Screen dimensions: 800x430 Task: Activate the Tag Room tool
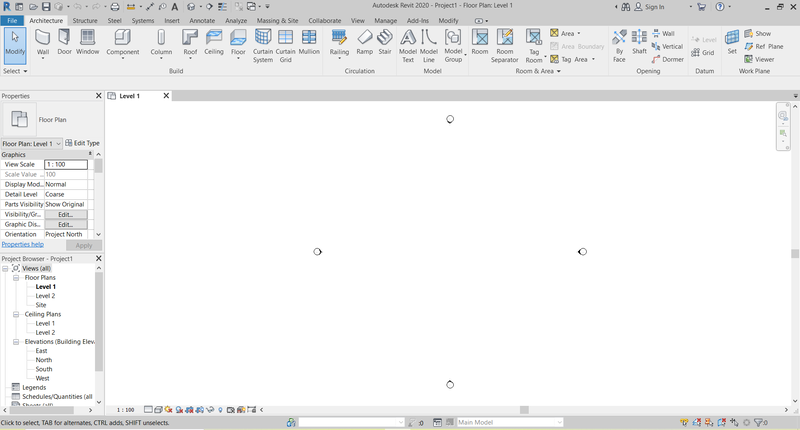click(534, 46)
